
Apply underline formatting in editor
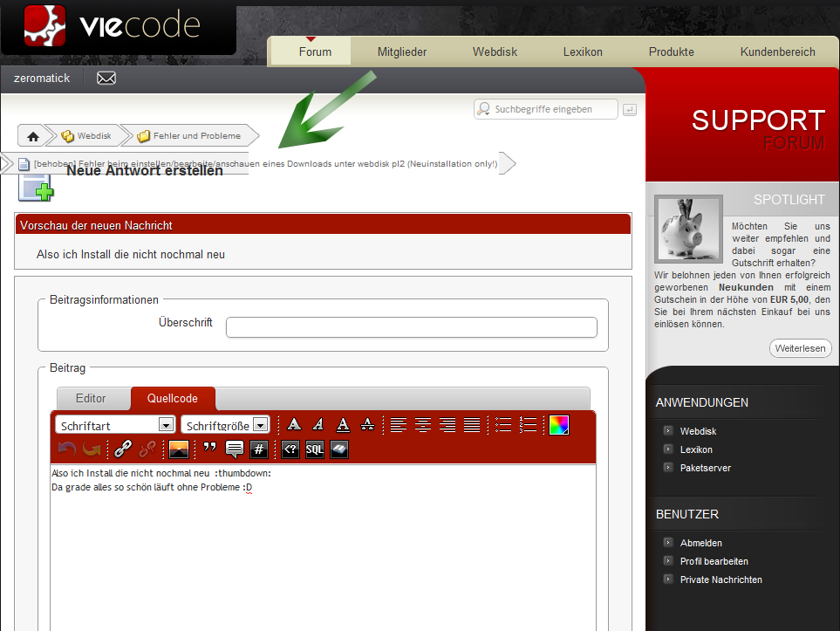(x=343, y=425)
